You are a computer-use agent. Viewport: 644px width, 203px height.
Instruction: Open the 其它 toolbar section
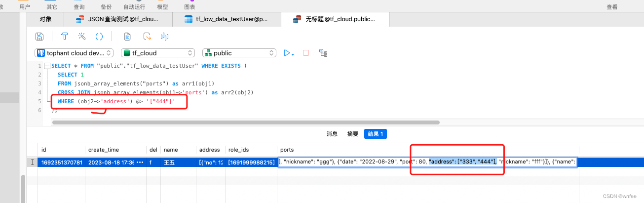52,7
